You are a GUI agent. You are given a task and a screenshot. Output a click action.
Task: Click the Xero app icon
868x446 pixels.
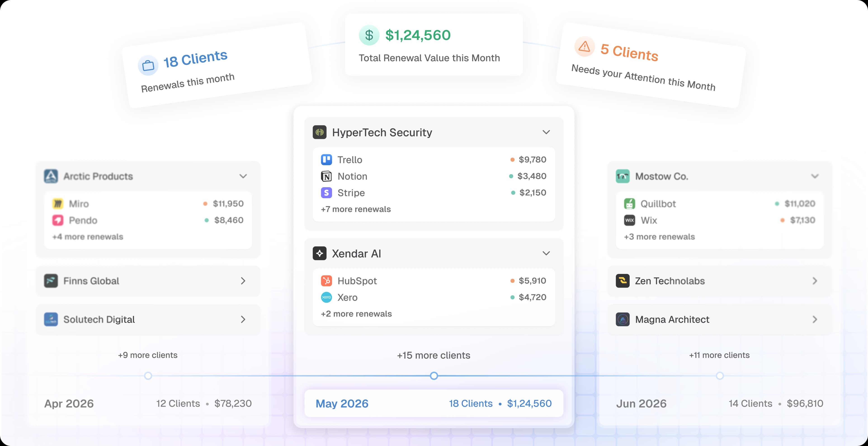(x=326, y=297)
